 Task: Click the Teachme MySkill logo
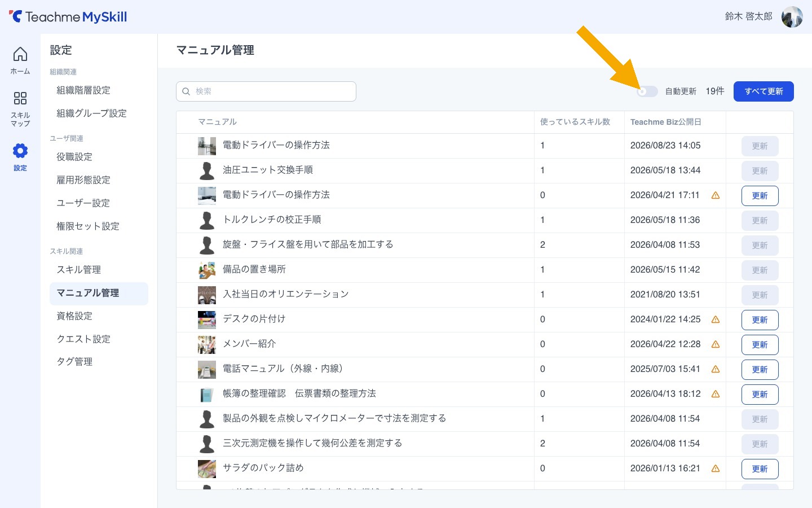point(68,17)
